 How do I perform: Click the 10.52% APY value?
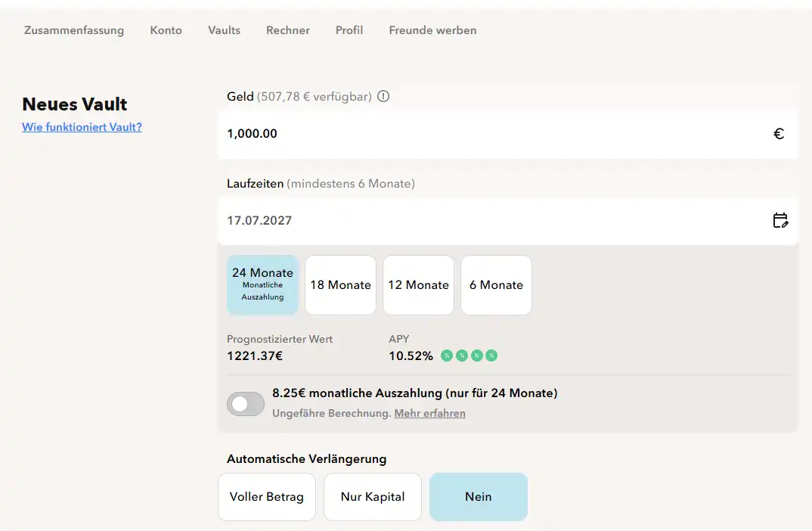[x=411, y=356]
